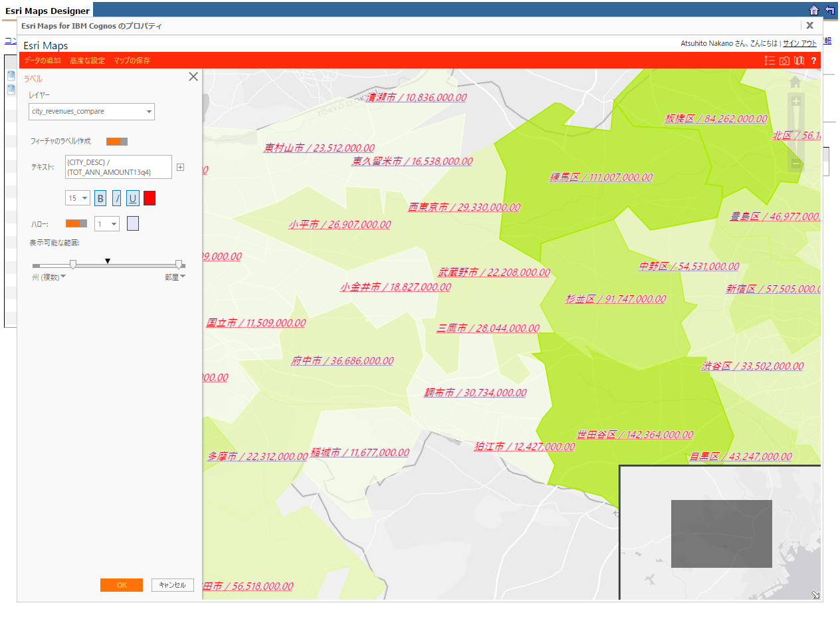The width and height of the screenshot is (840, 619).
Task: Open the basemap gallery icon
Action: (799, 61)
